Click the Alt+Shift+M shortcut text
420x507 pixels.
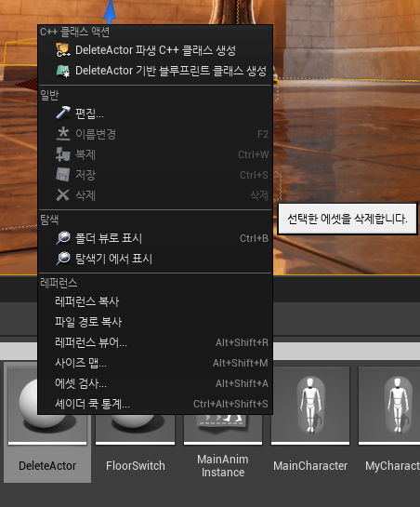tap(241, 363)
